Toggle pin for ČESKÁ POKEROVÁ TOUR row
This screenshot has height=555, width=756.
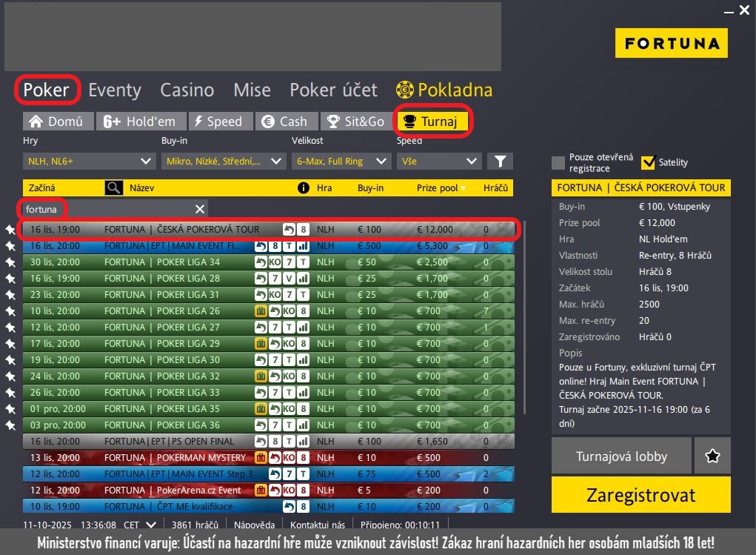point(10,230)
